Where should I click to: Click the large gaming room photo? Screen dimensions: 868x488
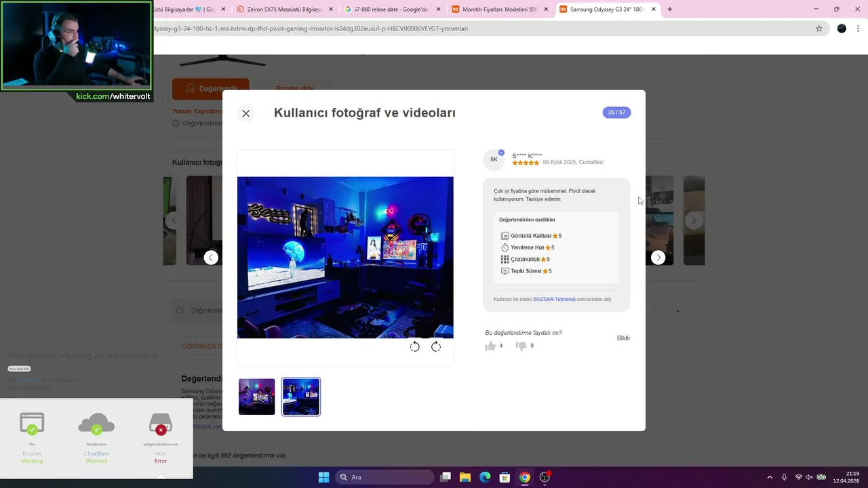pos(345,258)
